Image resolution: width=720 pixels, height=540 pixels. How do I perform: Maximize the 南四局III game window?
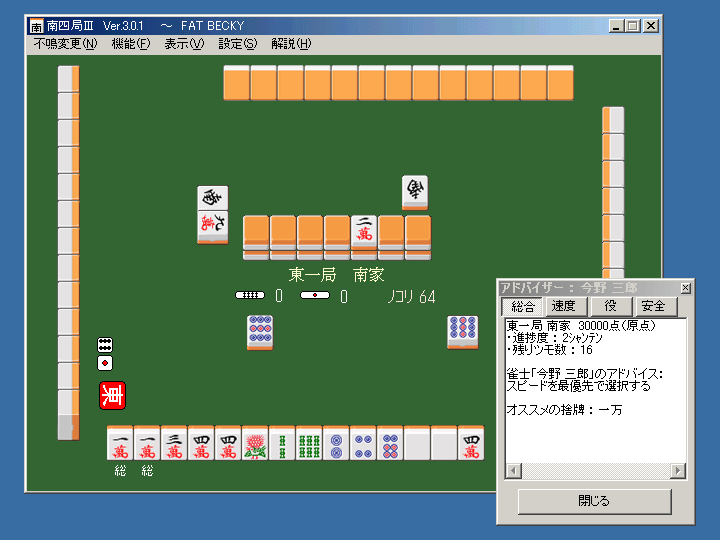pos(633,26)
